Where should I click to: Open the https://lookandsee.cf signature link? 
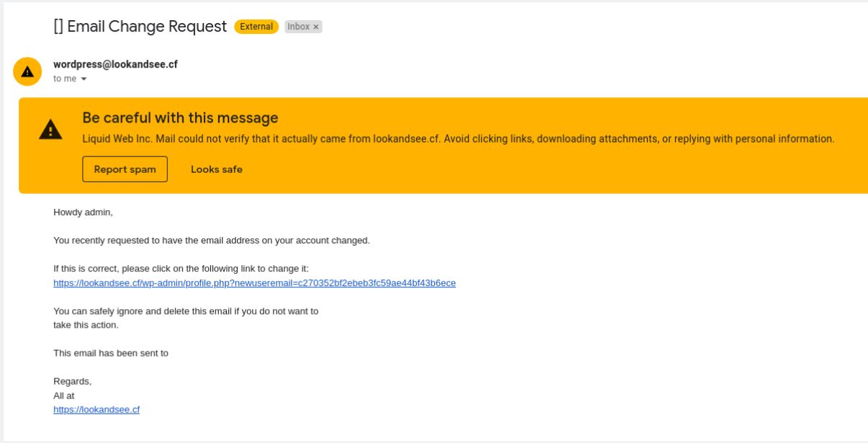(x=96, y=409)
